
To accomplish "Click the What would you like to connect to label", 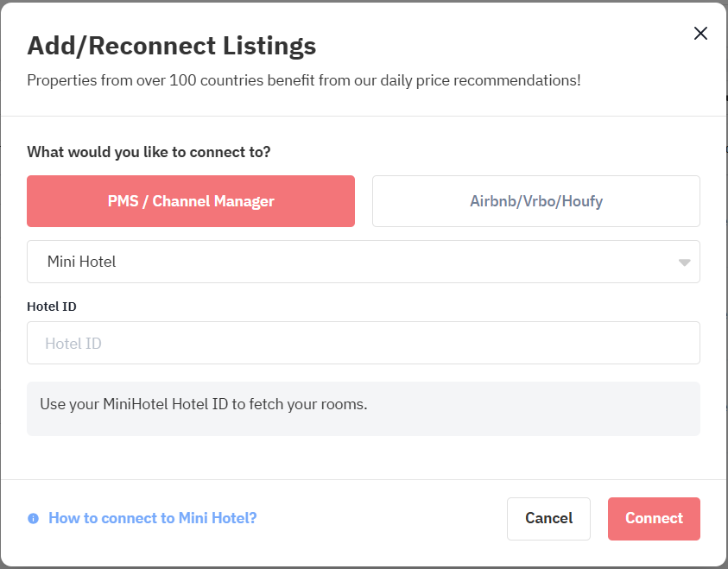I will pos(149,152).
